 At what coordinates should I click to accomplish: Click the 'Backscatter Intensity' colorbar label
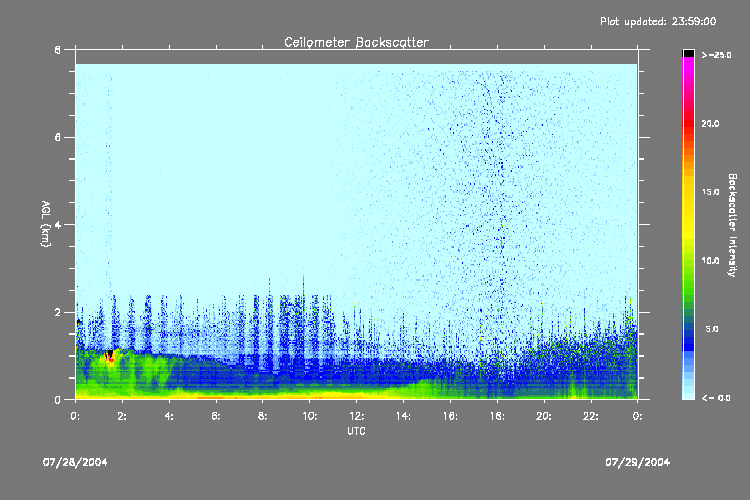tap(732, 225)
